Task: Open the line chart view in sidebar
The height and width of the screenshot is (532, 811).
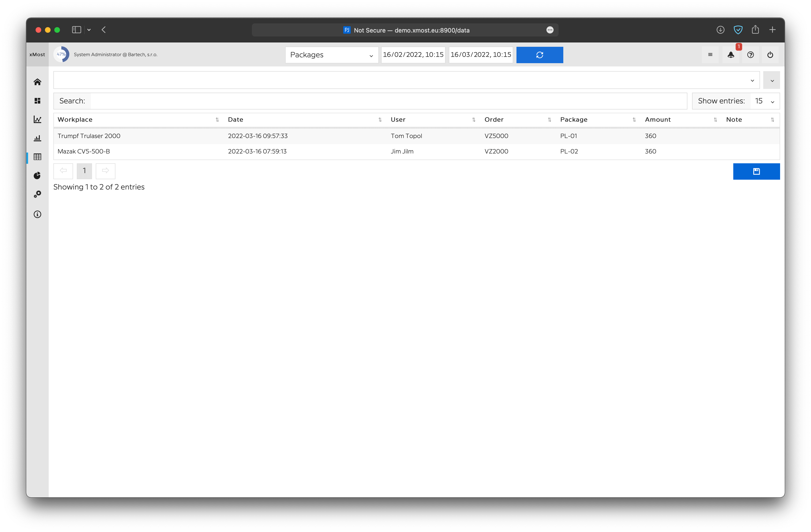Action: pyautogui.click(x=37, y=119)
